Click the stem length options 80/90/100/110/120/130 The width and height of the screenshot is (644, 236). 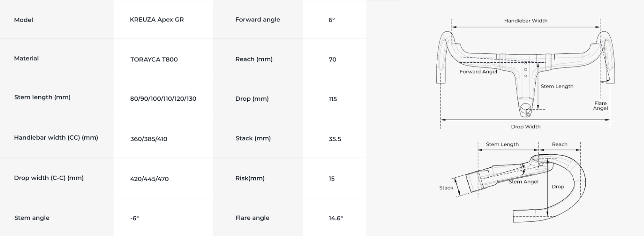[163, 99]
